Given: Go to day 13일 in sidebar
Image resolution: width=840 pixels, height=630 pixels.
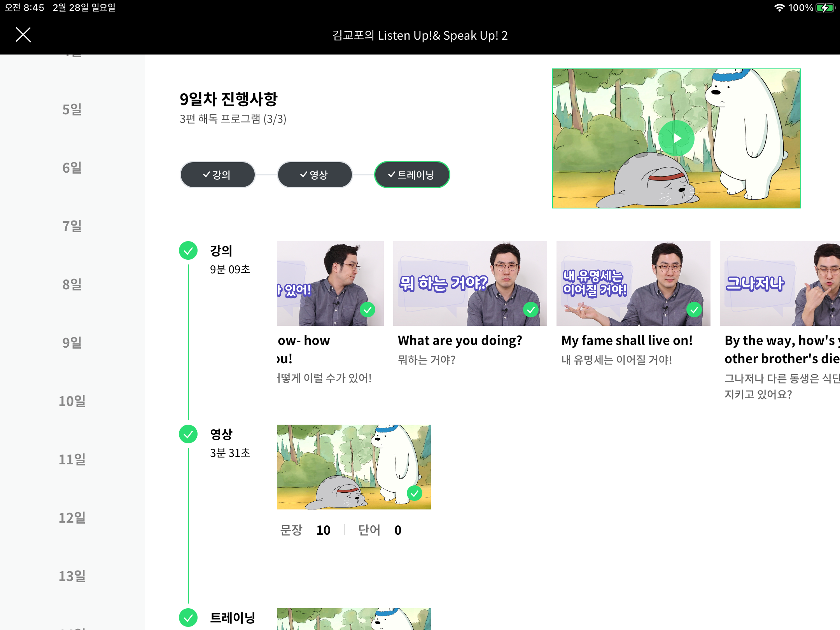Looking at the screenshot, I should (72, 576).
